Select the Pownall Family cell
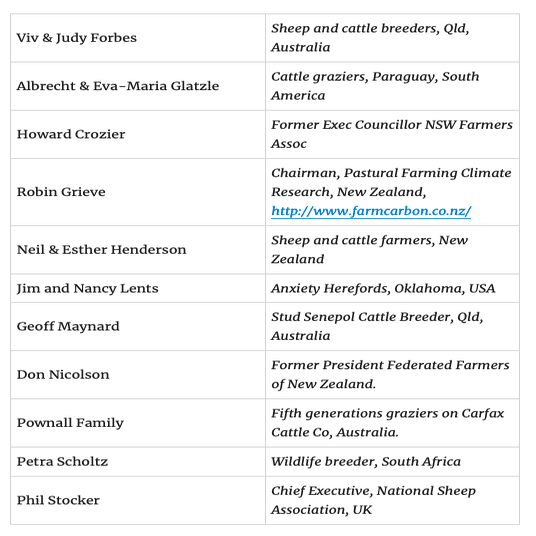 138,423
